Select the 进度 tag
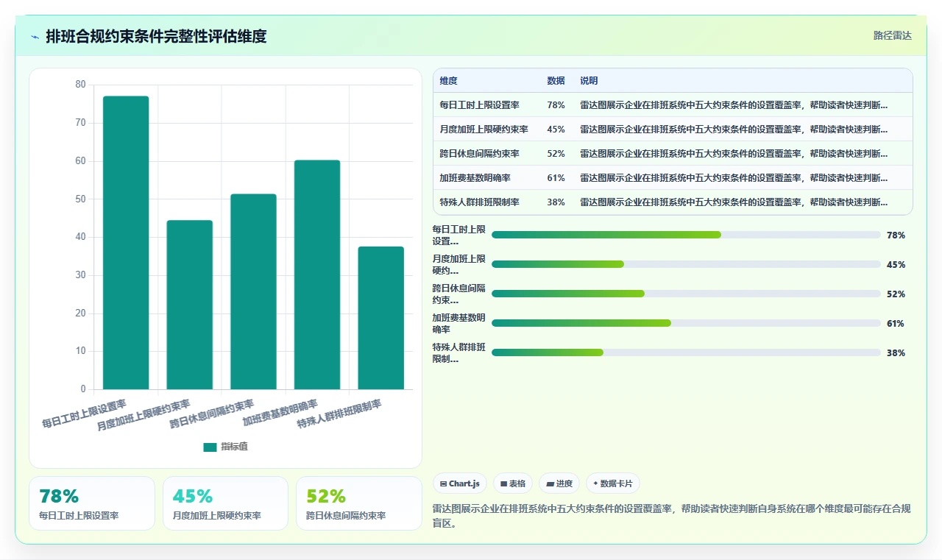The height and width of the screenshot is (560, 942). point(559,483)
